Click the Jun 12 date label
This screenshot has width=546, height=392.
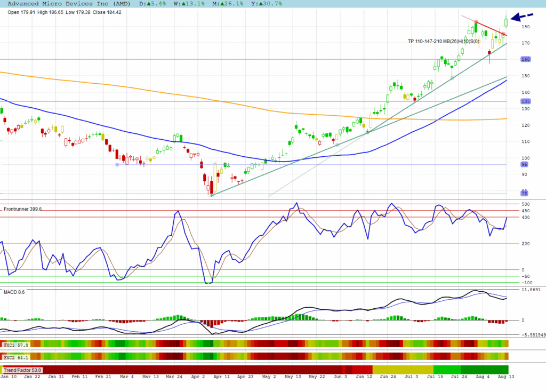364,377
